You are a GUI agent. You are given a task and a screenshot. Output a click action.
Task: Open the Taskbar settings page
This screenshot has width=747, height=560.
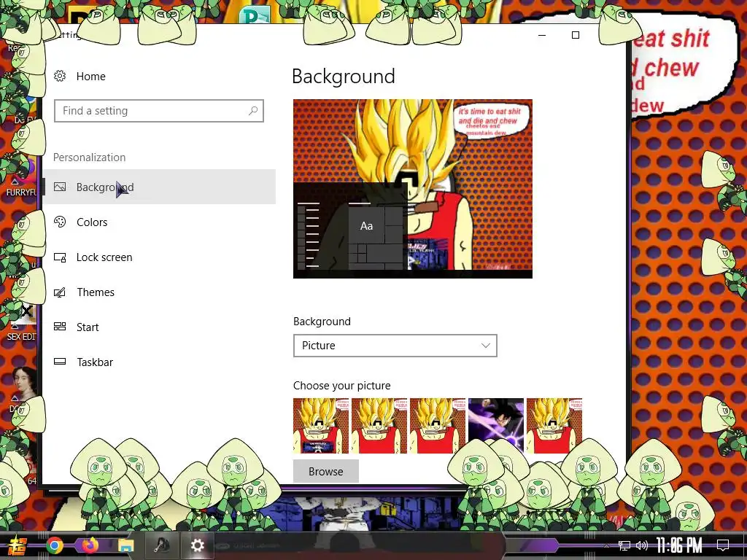159,362
